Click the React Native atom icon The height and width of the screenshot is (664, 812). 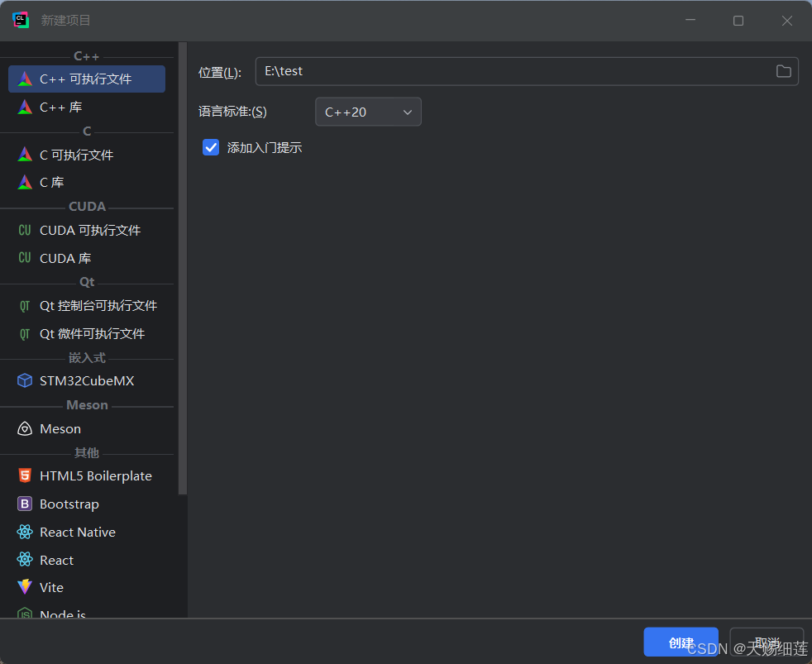pyautogui.click(x=25, y=532)
